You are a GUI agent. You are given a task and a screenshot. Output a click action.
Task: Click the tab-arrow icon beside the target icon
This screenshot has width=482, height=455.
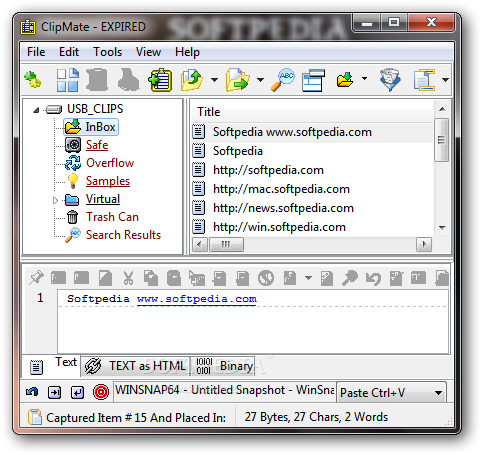(x=54, y=392)
